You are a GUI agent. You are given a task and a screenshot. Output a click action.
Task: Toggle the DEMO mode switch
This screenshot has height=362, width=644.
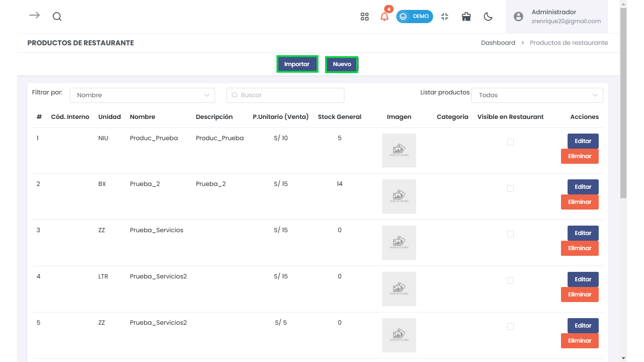click(x=414, y=17)
